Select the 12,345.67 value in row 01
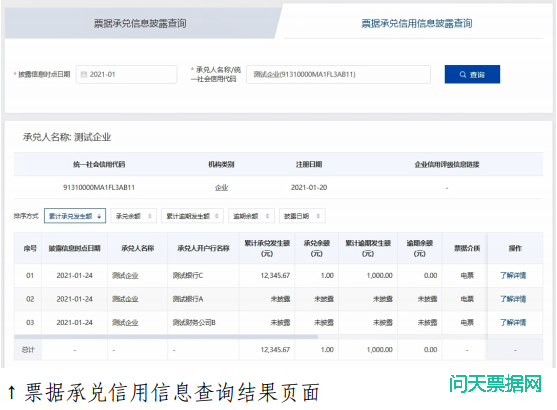The image size is (557, 410). (x=275, y=275)
